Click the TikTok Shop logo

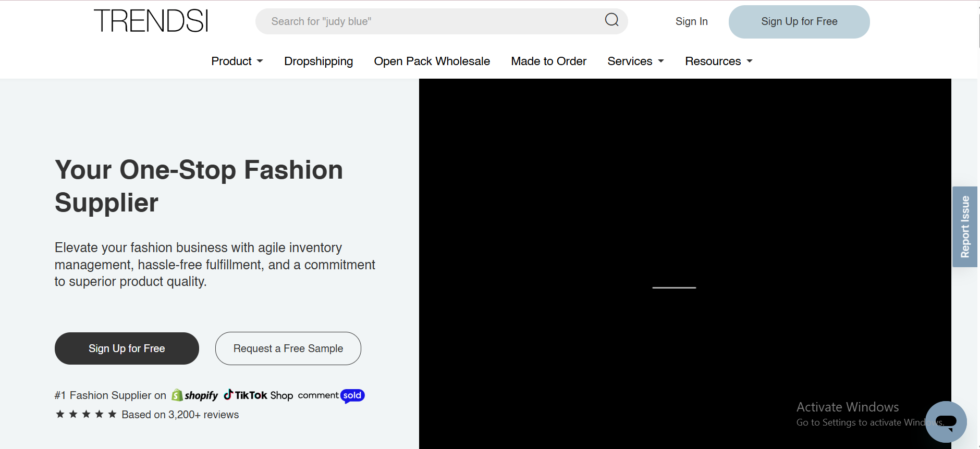click(x=259, y=395)
